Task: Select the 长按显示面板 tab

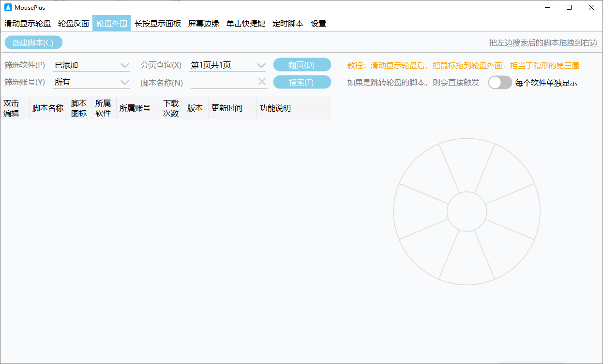Action: pos(158,23)
